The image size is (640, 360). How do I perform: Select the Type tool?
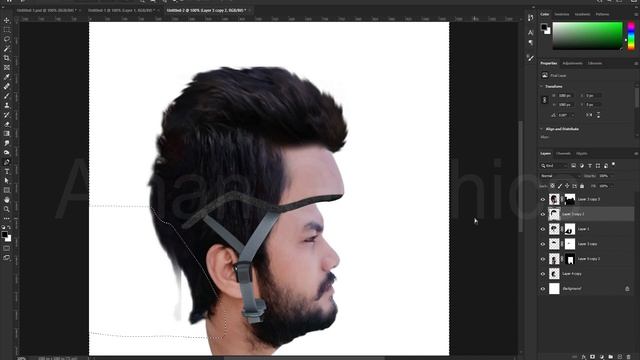(7, 171)
